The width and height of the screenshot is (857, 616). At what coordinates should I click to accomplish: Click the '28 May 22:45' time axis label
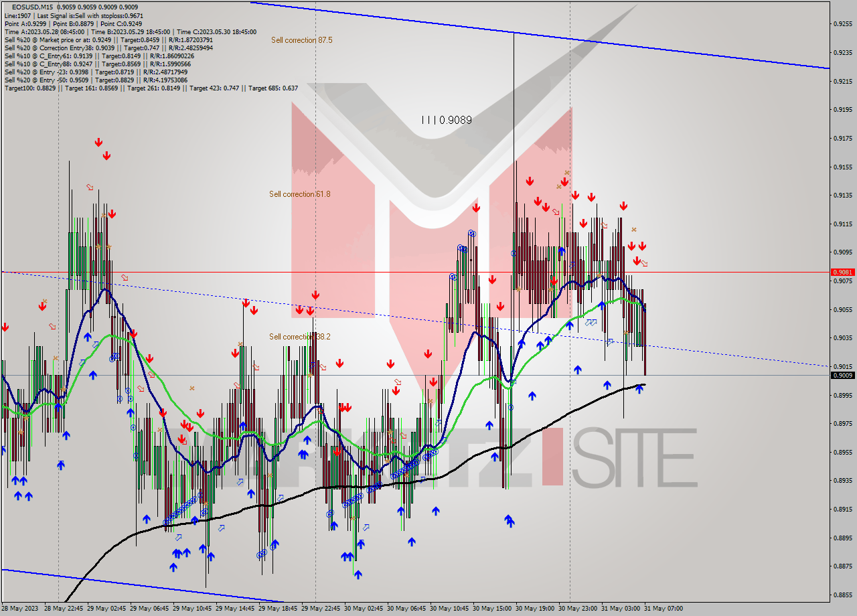click(x=64, y=609)
